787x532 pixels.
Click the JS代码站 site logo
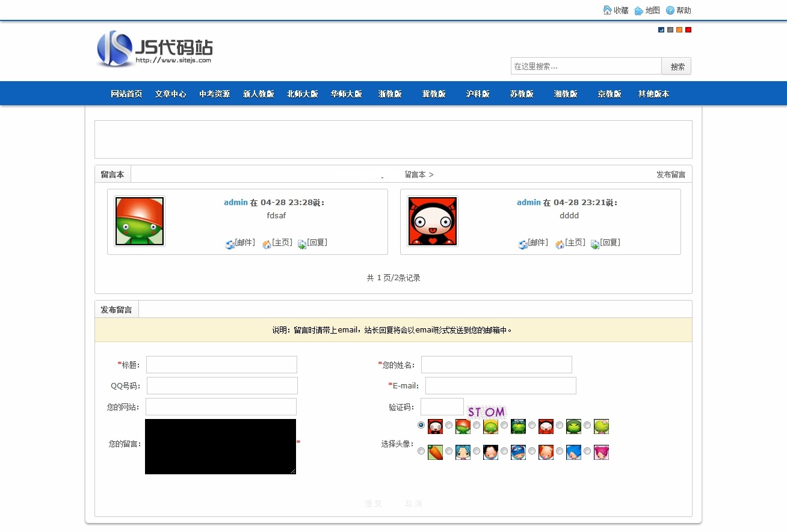tap(155, 49)
